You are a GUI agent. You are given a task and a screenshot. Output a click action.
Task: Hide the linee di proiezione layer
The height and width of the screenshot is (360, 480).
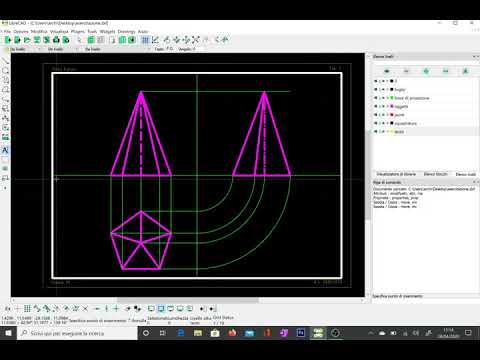pos(376,98)
